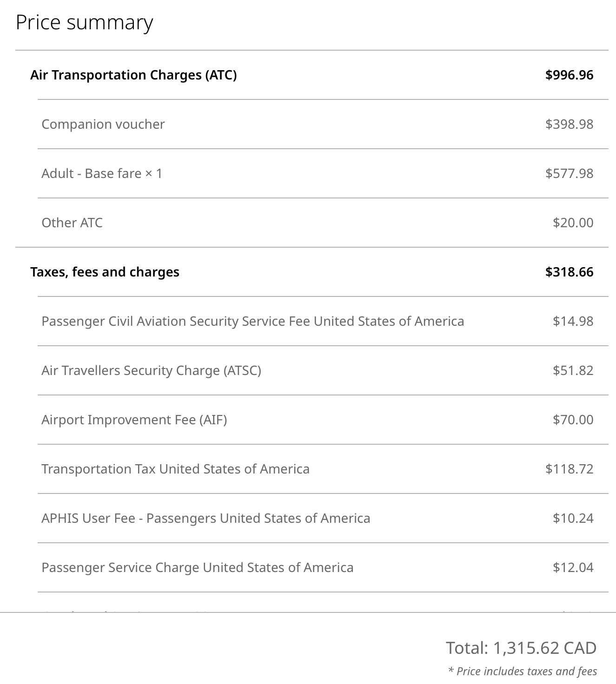The image size is (616, 684).
Task: Collapse the Taxes, fees and charges section
Action: click(x=105, y=272)
